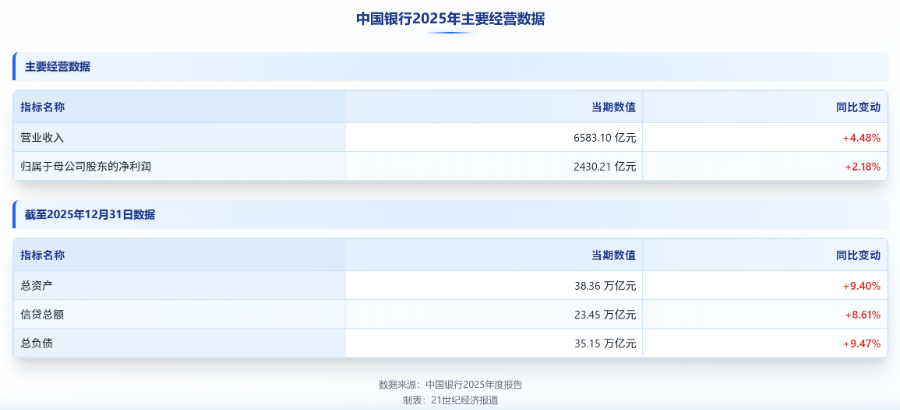
Task: Select the 35.15 万亿元 value cell
Action: pyautogui.click(x=606, y=343)
